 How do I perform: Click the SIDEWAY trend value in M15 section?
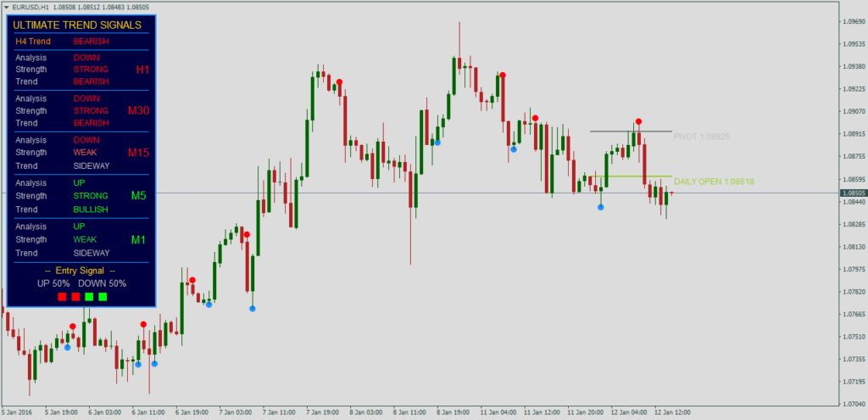[x=92, y=165]
